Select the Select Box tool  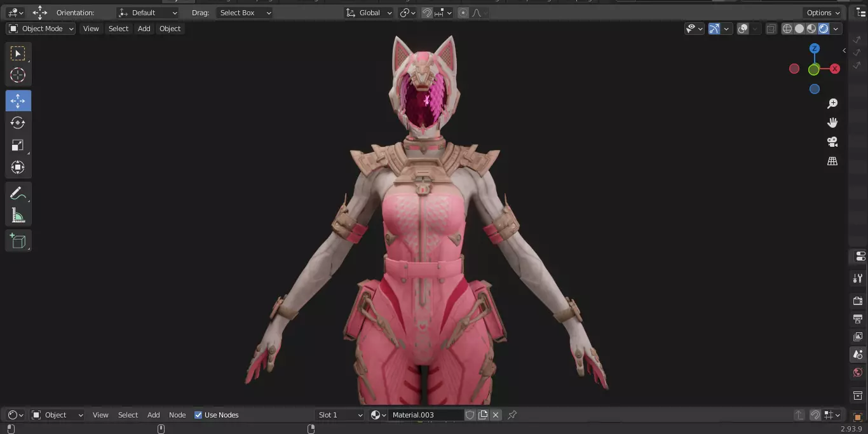click(18, 53)
